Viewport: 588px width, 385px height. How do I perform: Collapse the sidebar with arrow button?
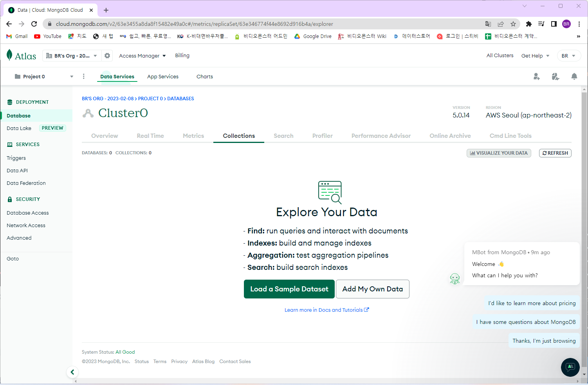point(72,372)
